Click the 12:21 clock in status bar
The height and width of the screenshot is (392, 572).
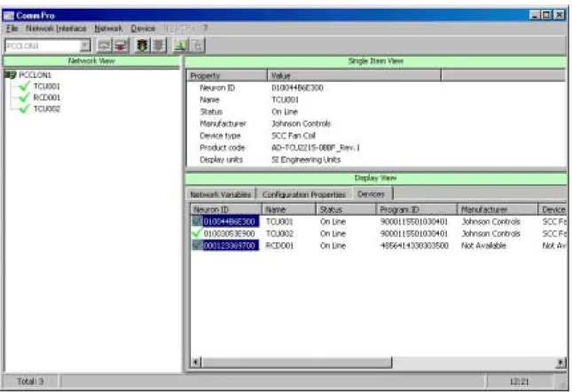(x=520, y=381)
